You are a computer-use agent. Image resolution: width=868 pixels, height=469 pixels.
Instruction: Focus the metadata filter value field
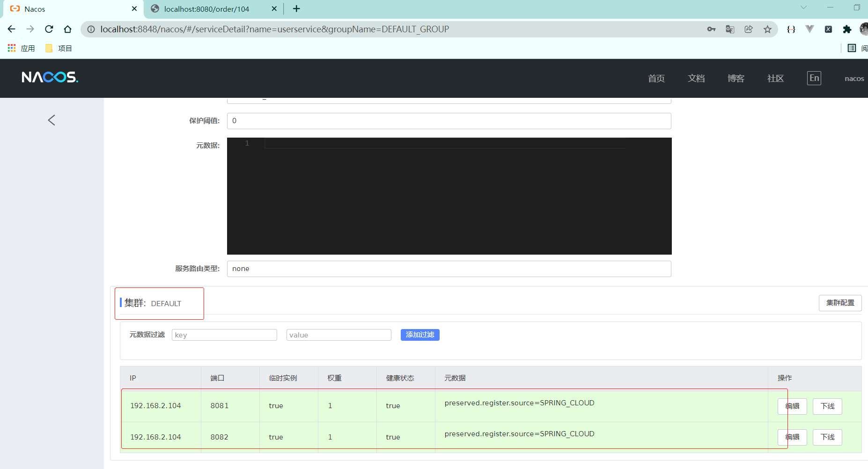[339, 335]
